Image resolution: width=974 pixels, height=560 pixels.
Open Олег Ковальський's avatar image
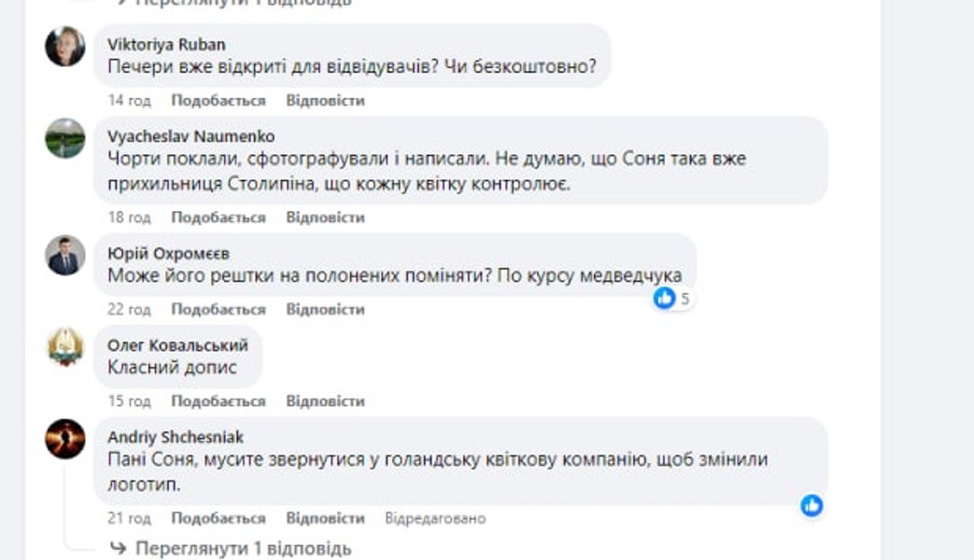[x=65, y=347]
